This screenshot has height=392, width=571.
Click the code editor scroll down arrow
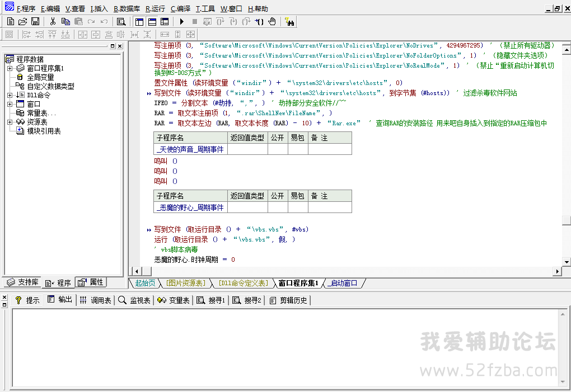click(x=567, y=262)
